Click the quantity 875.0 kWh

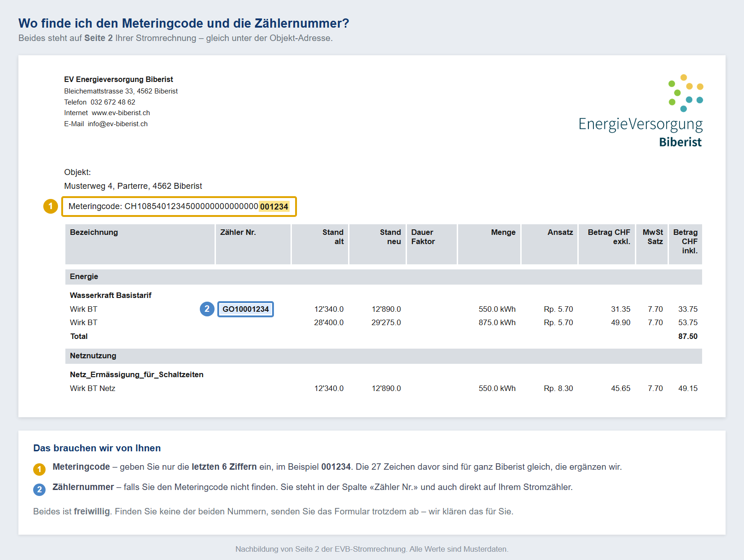tap(497, 322)
